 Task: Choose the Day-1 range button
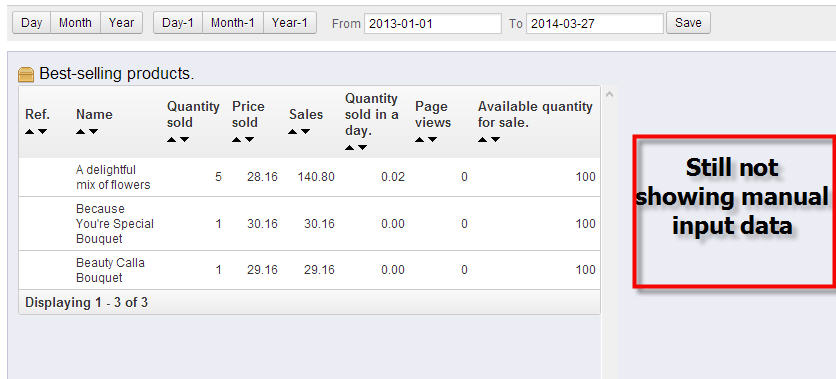click(178, 23)
